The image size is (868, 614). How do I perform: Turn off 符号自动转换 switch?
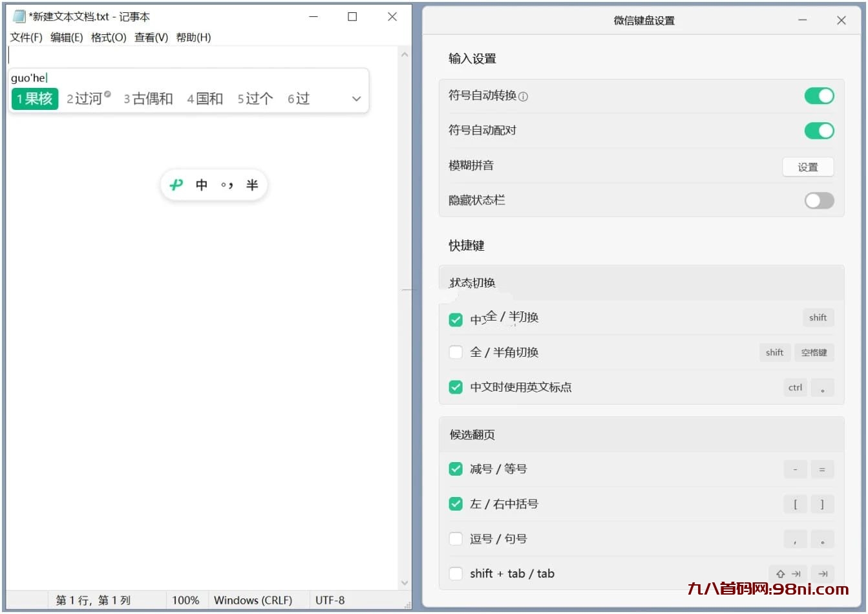(x=819, y=96)
